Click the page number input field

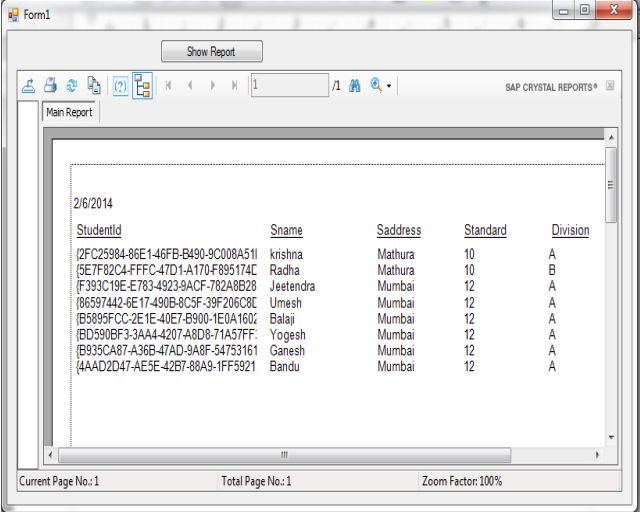tap(288, 87)
